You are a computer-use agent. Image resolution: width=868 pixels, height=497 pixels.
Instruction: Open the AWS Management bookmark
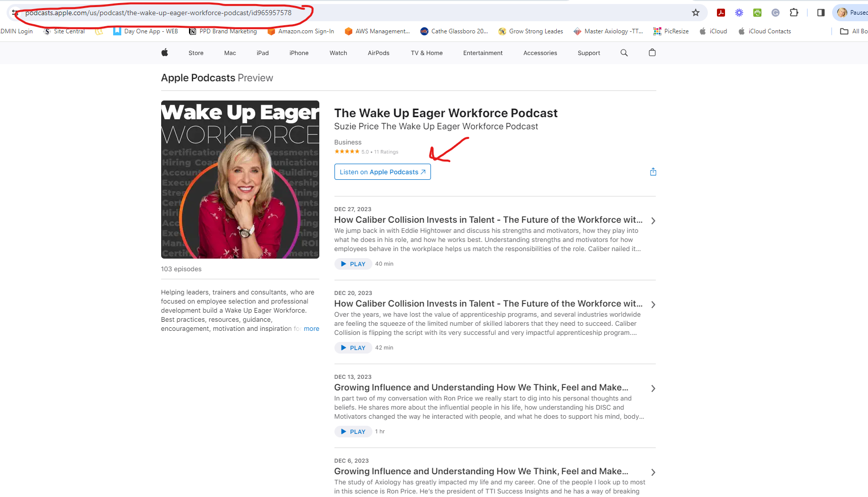[x=377, y=31]
